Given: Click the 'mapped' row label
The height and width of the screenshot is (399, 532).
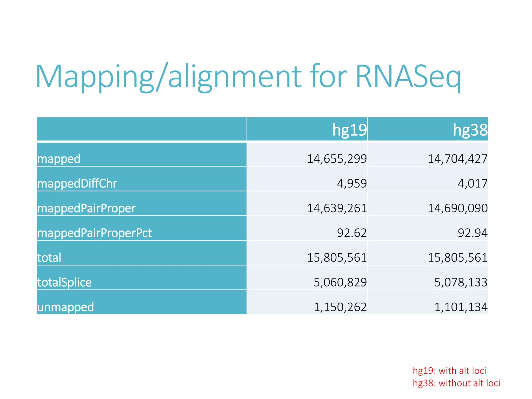Looking at the screenshot, I should [x=59, y=159].
